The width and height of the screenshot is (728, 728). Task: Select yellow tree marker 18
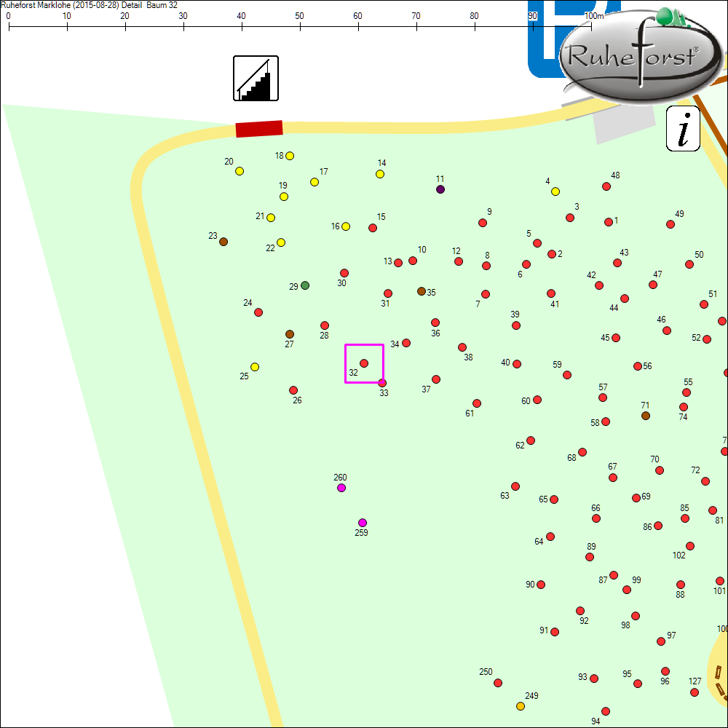coord(290,156)
